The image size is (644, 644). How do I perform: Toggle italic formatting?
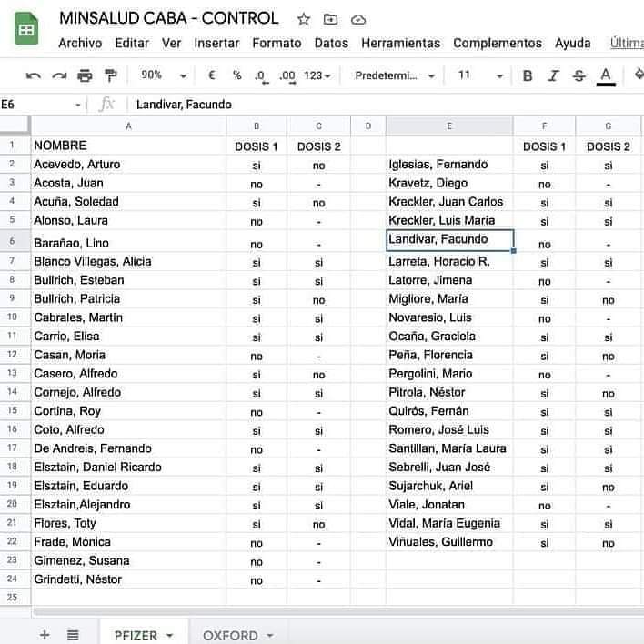553,75
